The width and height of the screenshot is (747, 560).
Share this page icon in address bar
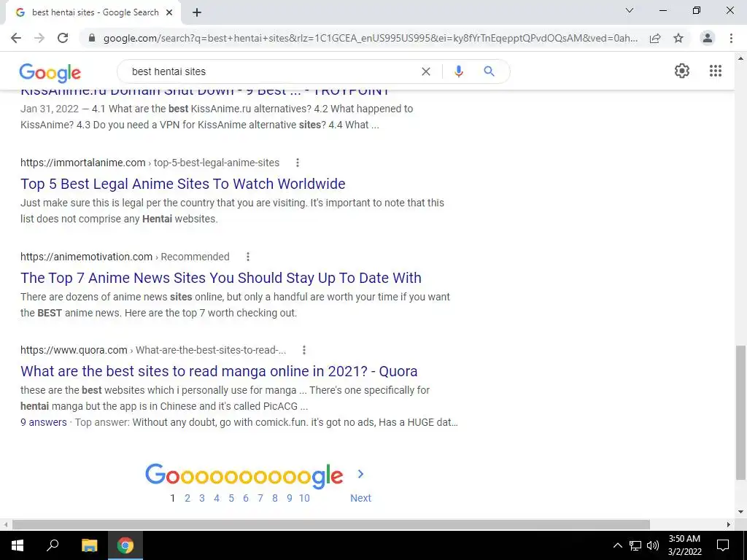pyautogui.click(x=655, y=38)
